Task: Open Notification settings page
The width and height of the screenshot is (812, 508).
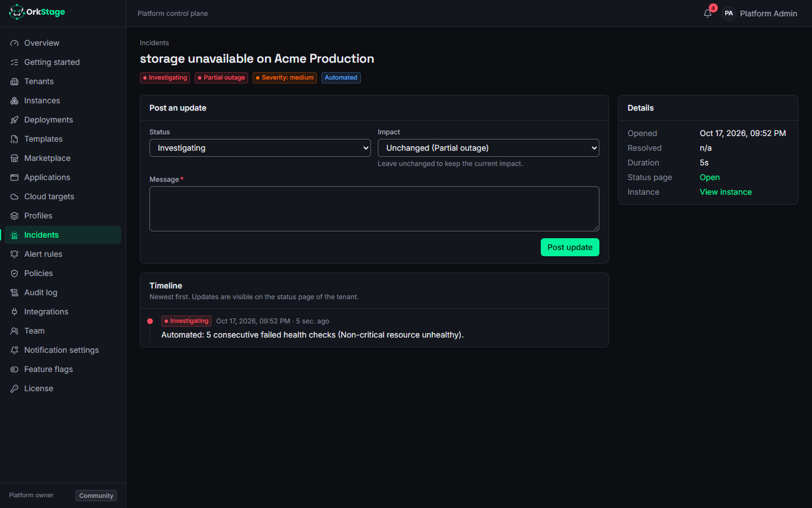Action: pos(63,350)
